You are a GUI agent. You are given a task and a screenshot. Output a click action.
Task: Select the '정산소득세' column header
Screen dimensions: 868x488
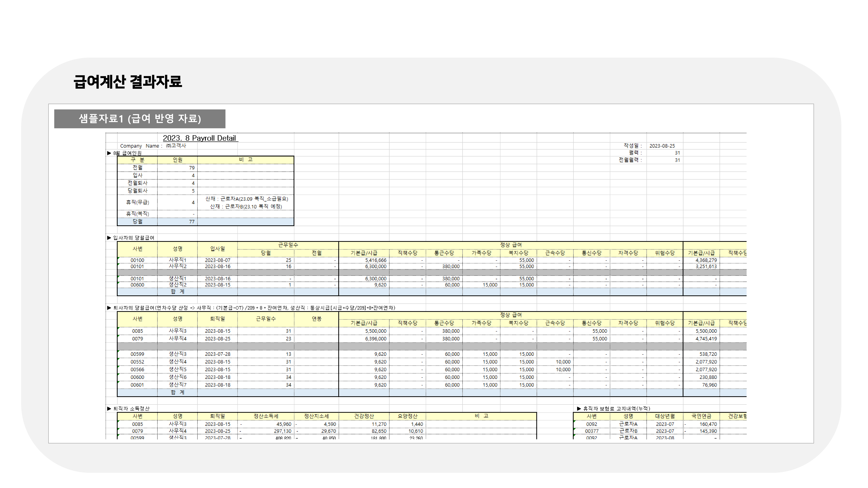click(266, 416)
